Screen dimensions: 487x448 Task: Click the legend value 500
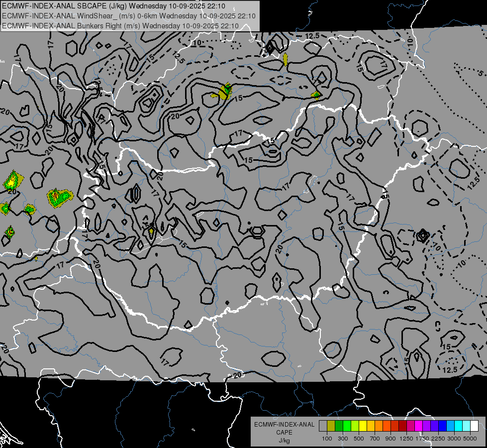(x=359, y=439)
